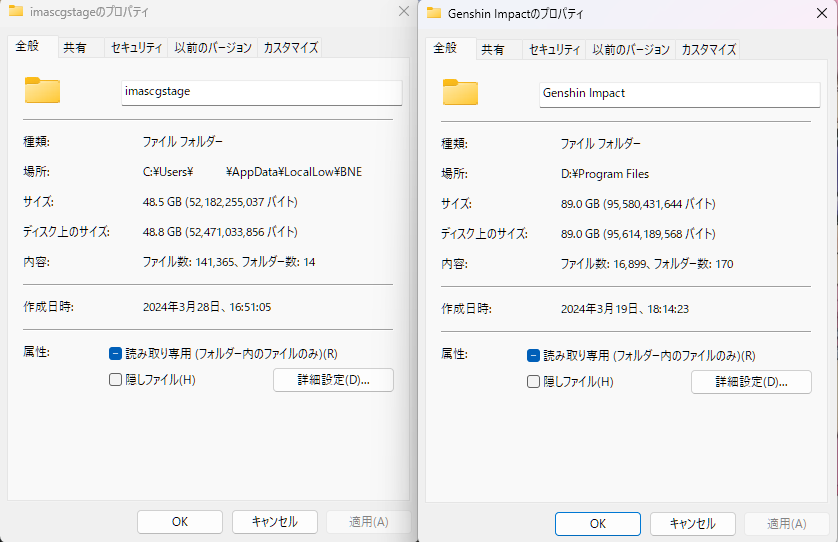Click 適用 in Genshin Impact window
This screenshot has width=838, height=542.
[787, 524]
